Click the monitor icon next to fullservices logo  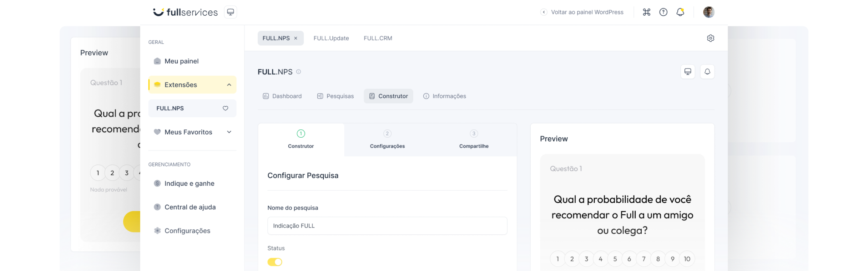click(231, 12)
